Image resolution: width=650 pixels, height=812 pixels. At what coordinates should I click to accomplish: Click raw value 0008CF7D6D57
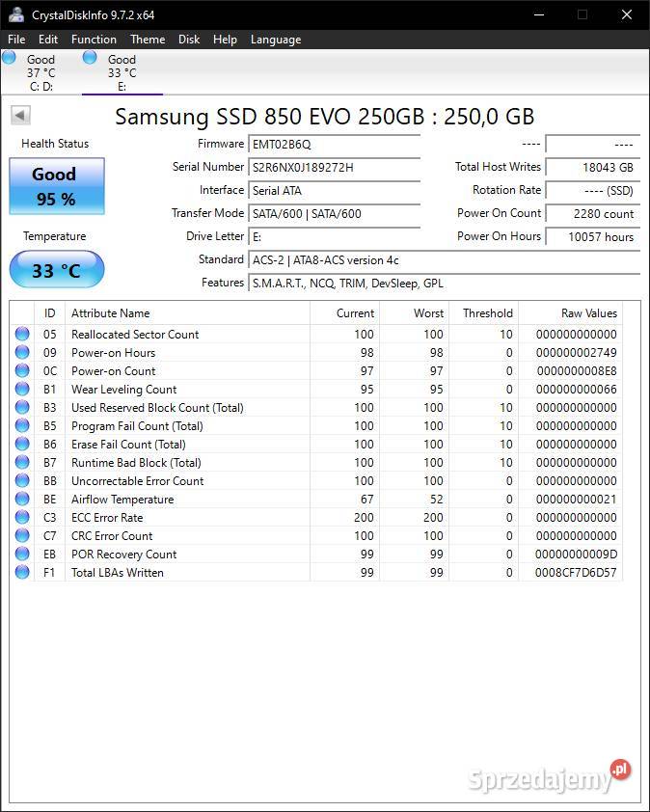click(x=576, y=573)
